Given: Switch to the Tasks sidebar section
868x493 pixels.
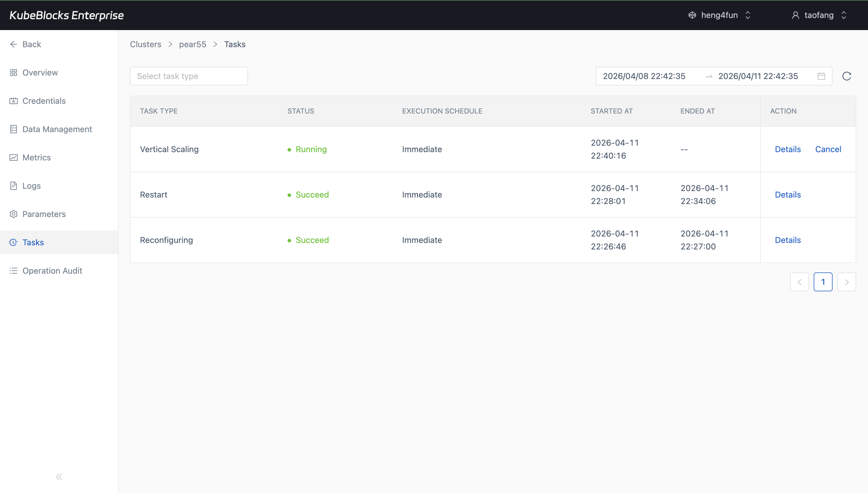Looking at the screenshot, I should (33, 242).
